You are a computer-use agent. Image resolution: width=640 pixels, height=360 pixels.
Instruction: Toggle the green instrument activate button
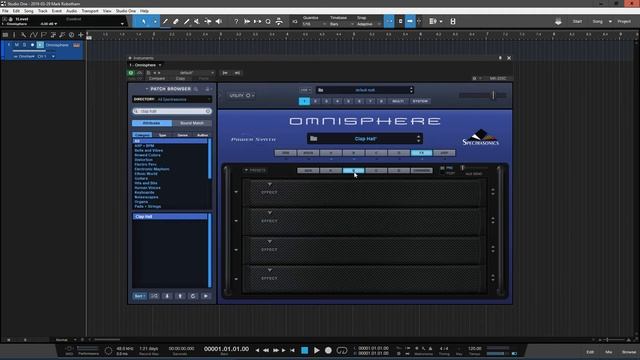[131, 73]
